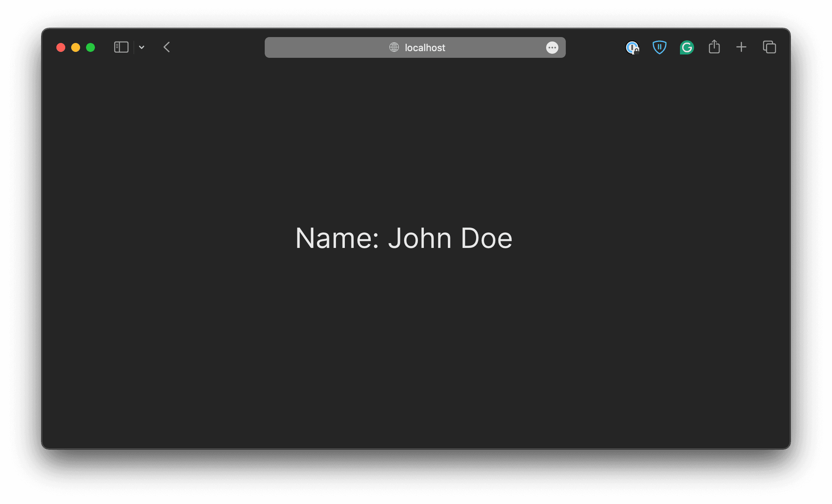Open the 1Password extension
Image resolution: width=832 pixels, height=504 pixels.
point(632,47)
